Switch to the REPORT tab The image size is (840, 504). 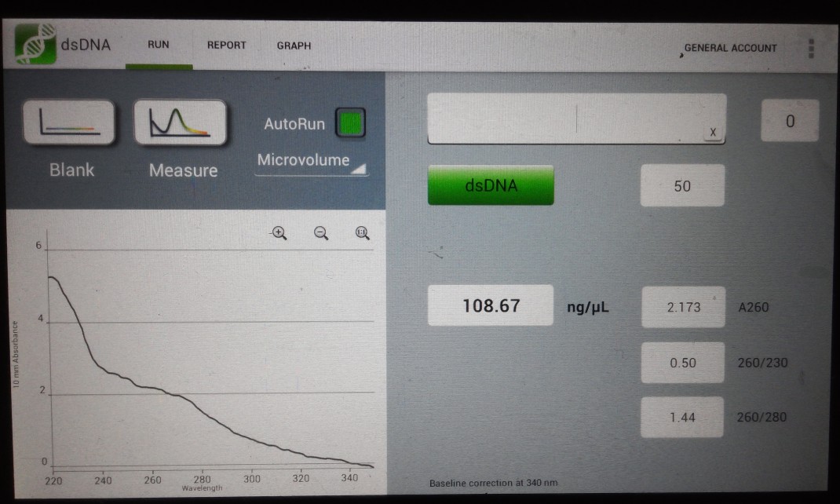click(226, 46)
